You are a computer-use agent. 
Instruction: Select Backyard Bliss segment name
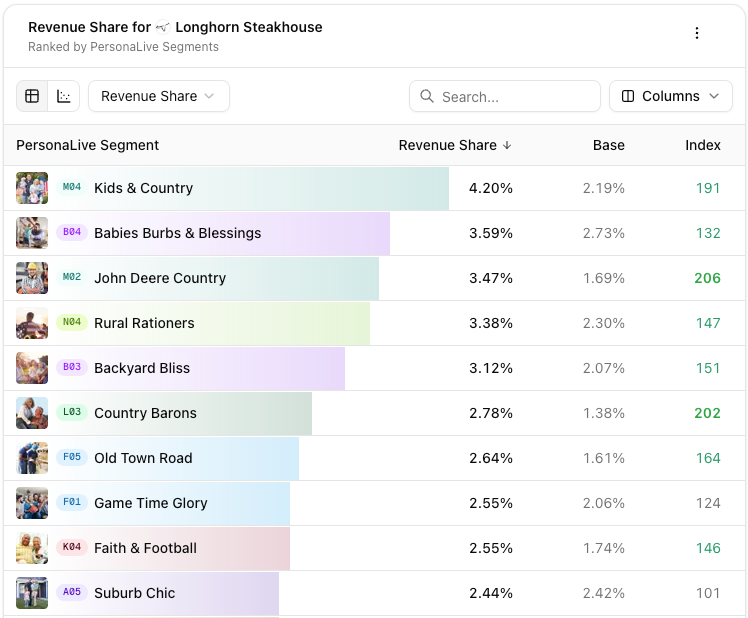tap(142, 368)
